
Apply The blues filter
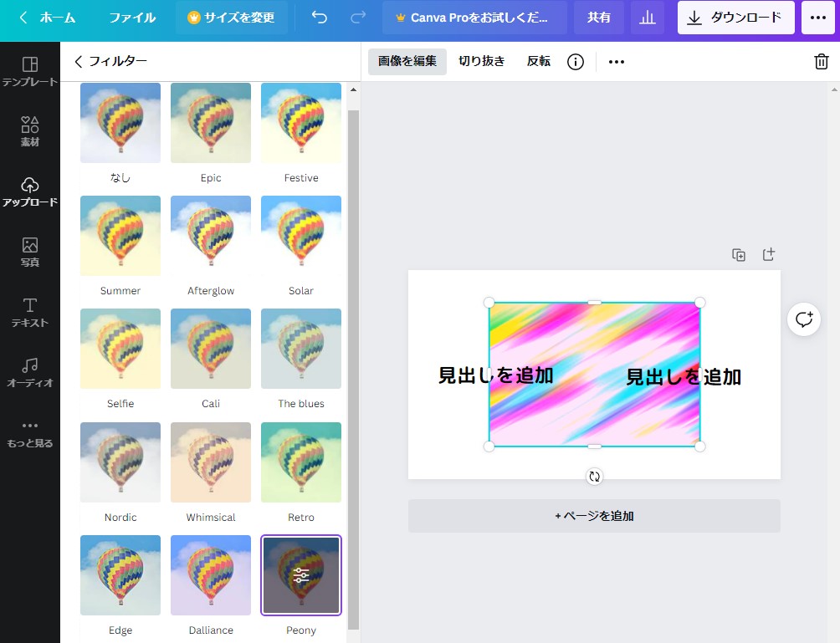click(301, 349)
